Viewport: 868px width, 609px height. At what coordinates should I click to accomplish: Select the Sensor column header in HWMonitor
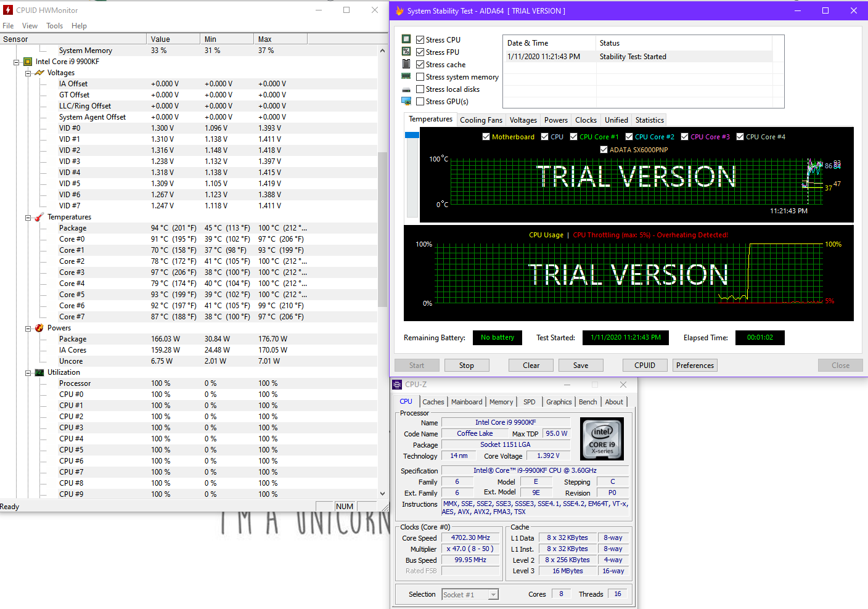73,39
